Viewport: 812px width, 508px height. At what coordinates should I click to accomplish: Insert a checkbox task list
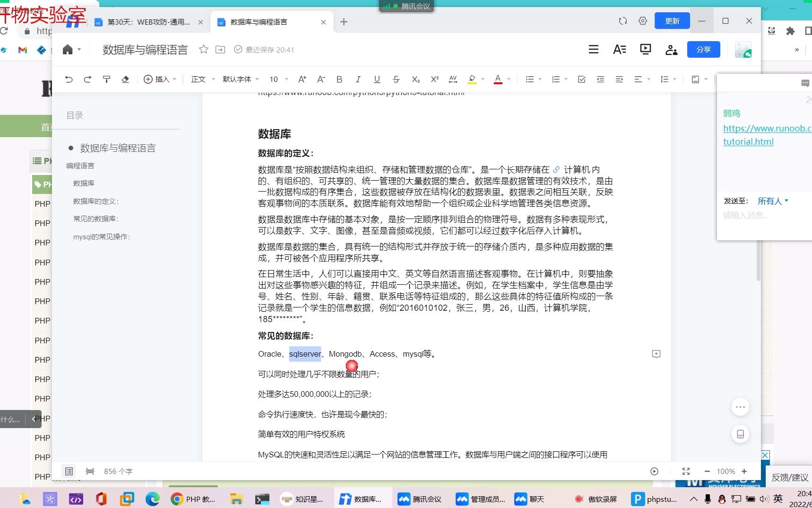tap(582, 79)
